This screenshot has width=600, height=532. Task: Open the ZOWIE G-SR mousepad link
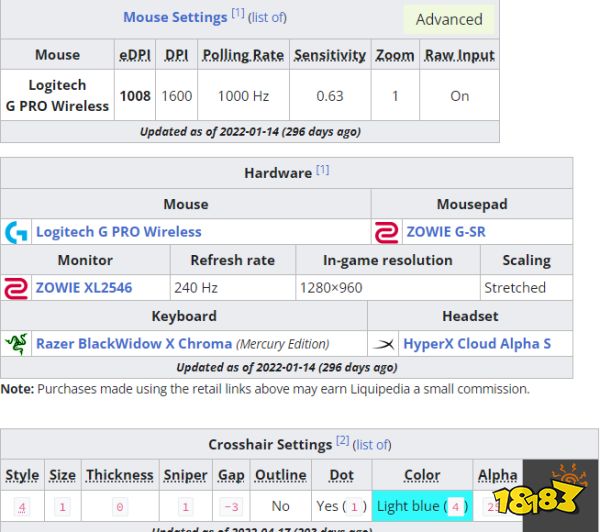pyautogui.click(x=446, y=232)
